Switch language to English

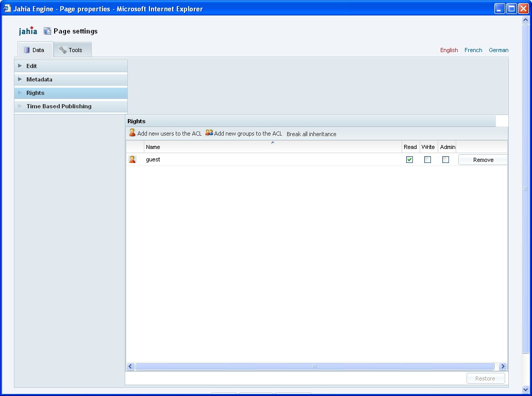[449, 50]
